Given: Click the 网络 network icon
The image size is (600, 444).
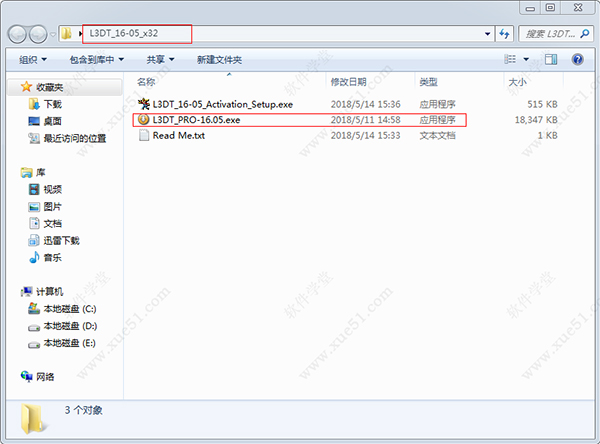Looking at the screenshot, I should click(x=26, y=377).
